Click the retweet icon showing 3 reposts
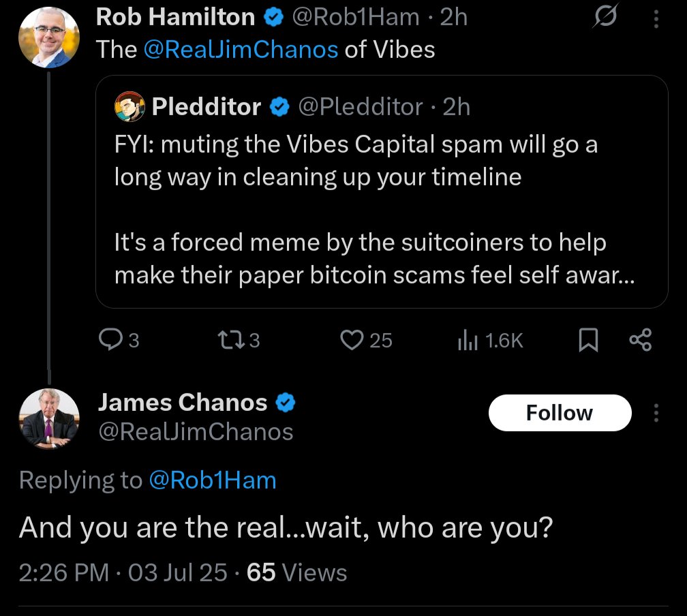 point(229,339)
